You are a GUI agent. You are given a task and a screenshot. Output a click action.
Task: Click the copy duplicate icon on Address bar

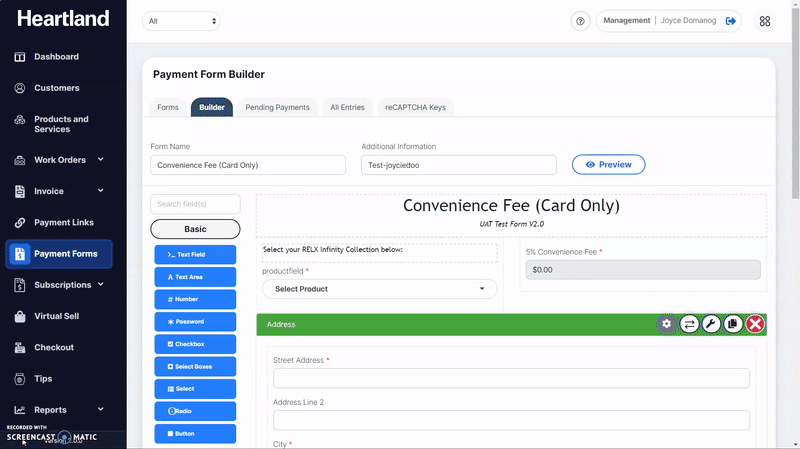[733, 324]
